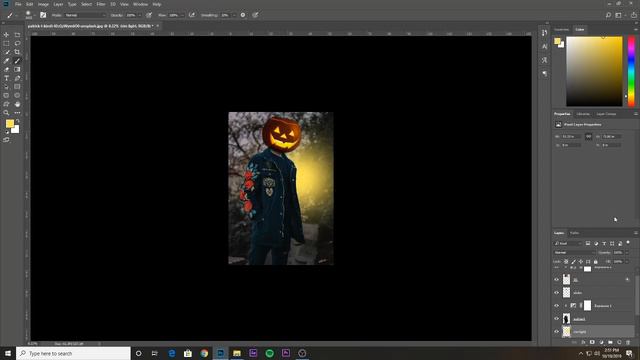Viewport: 640px width, 360px height.
Task: Open the brush preset picker arrow
Action: (x=34, y=15)
